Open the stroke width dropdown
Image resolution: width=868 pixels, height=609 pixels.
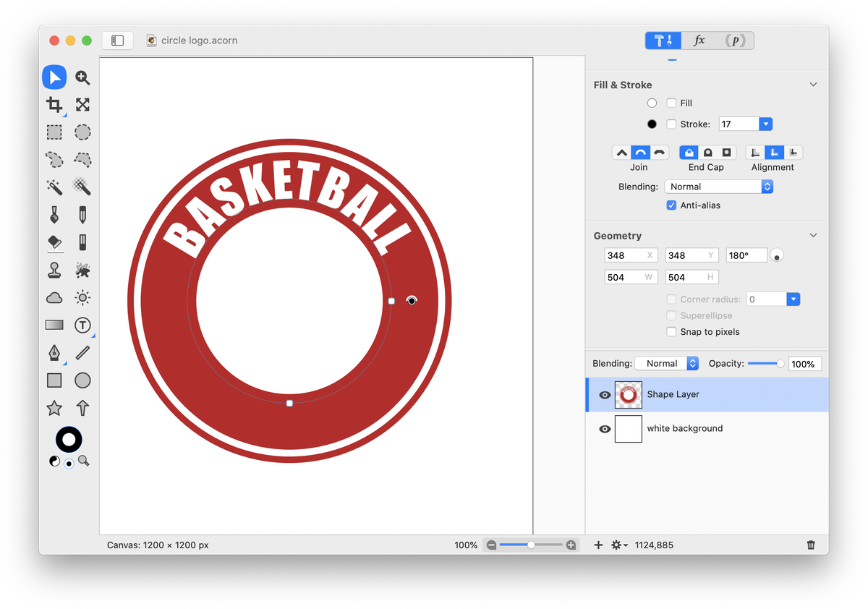(x=765, y=124)
